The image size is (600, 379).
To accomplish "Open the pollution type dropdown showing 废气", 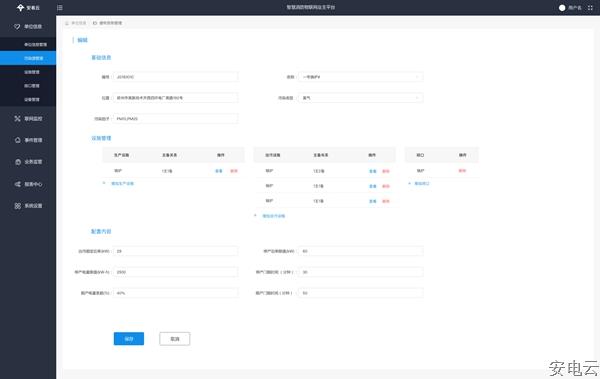I will (360, 98).
